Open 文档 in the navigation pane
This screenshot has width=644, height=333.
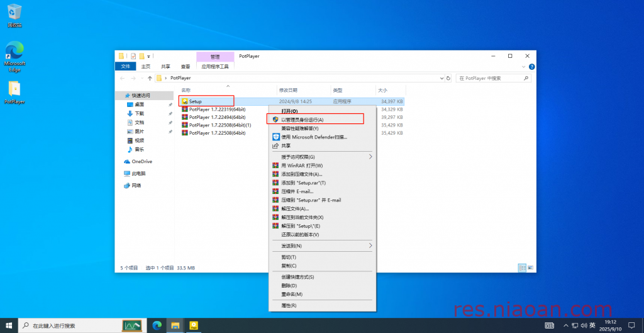[139, 123]
